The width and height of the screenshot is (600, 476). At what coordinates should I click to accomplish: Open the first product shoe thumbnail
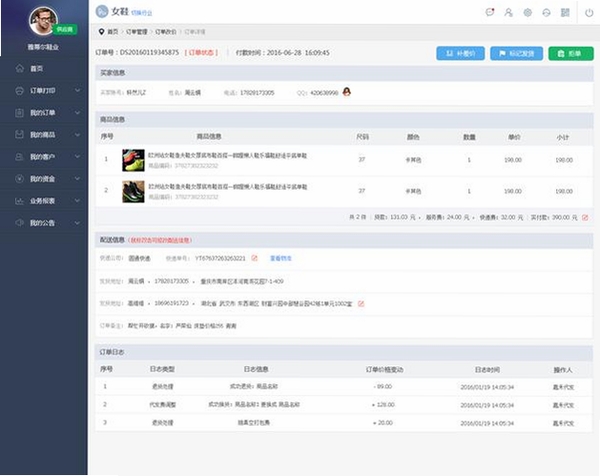[133, 160]
